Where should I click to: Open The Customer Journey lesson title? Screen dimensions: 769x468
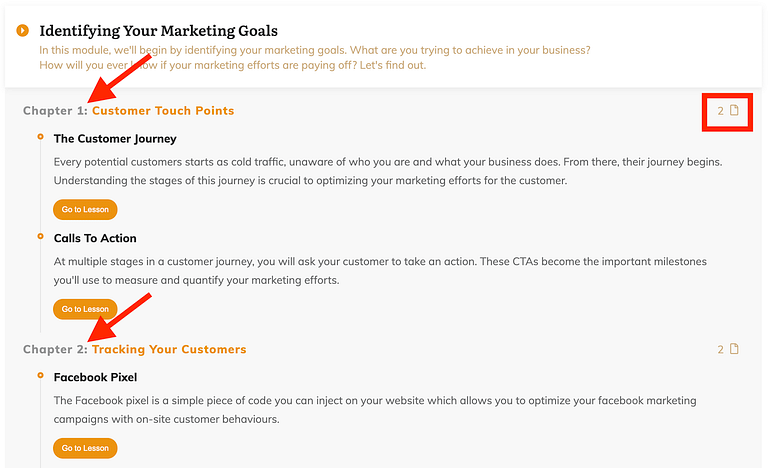pyautogui.click(x=115, y=139)
